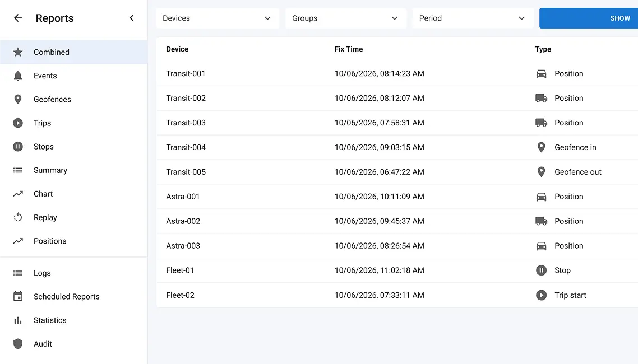638x364 pixels.
Task: Select the Fleet-01 device cell
Action: [180, 270]
